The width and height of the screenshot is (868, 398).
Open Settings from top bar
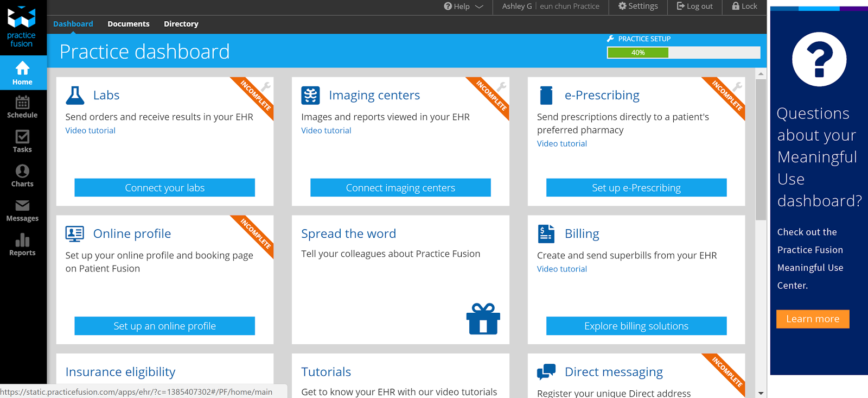coord(638,6)
